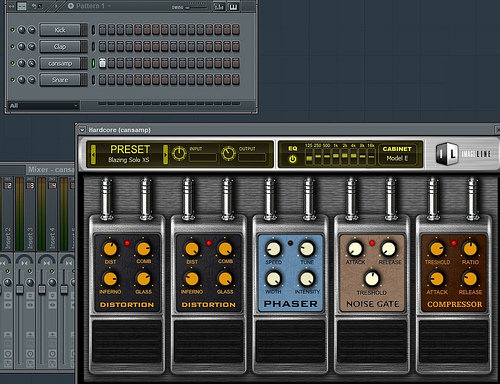Click the Clap channel volume knob
The width and height of the screenshot is (500, 384).
pyautogui.click(x=32, y=46)
